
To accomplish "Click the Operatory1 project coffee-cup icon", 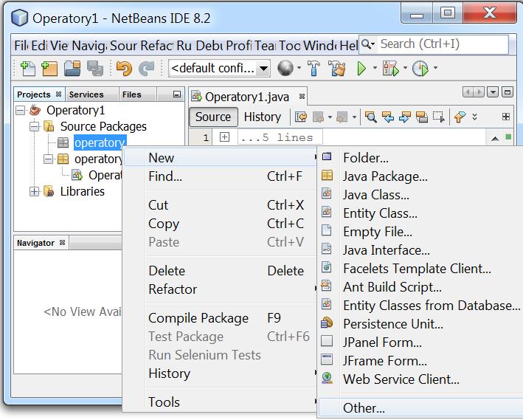I will (35, 110).
